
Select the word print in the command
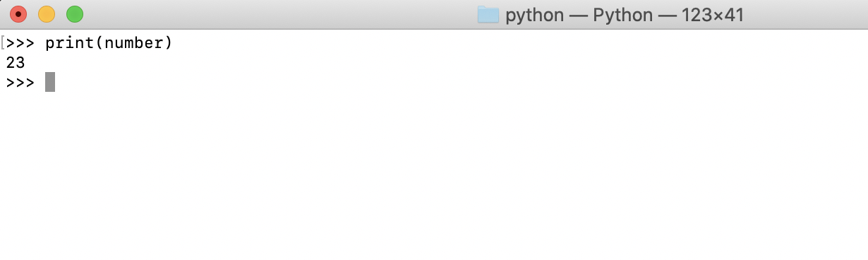(x=70, y=44)
